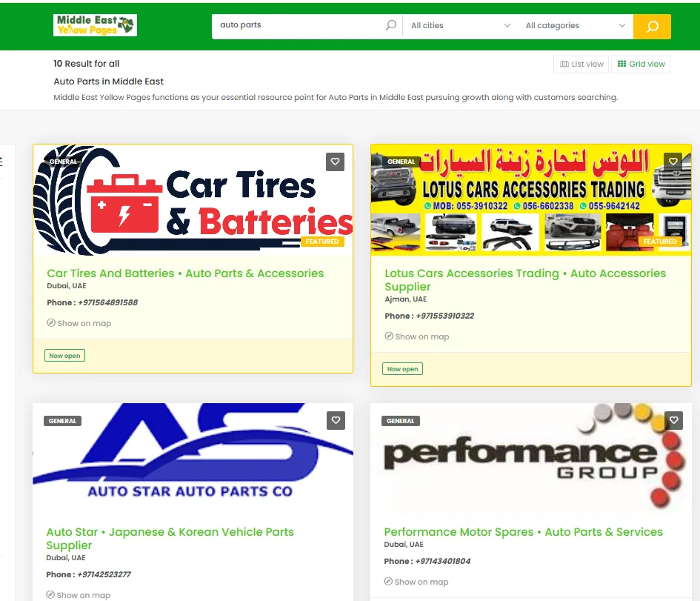
Task: Switch to Grid view
Action: click(x=641, y=64)
